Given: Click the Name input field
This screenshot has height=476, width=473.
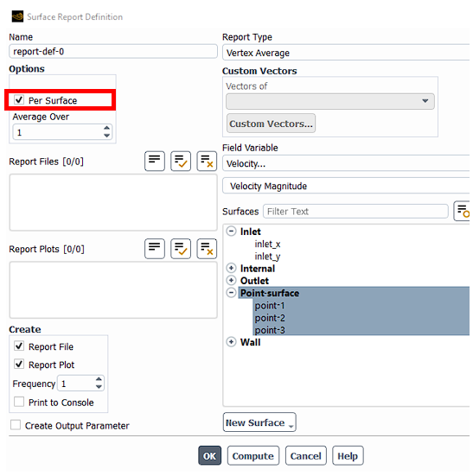Looking at the screenshot, I should [113, 51].
